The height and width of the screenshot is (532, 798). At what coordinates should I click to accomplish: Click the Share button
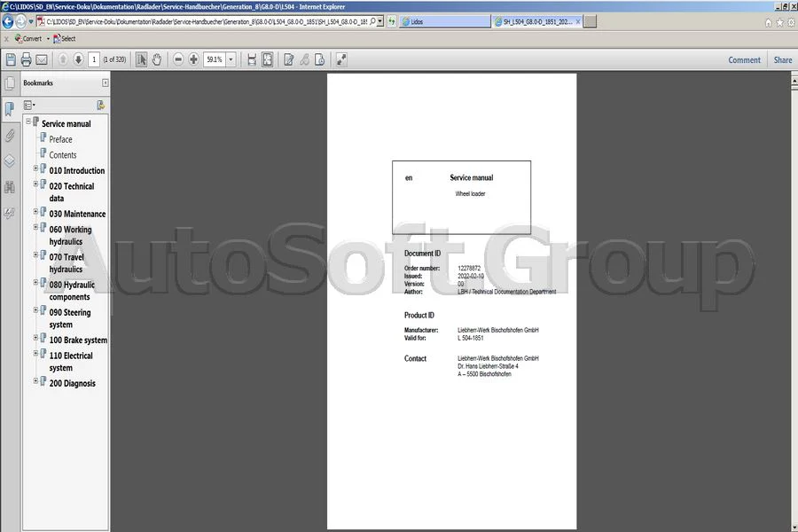[782, 59]
